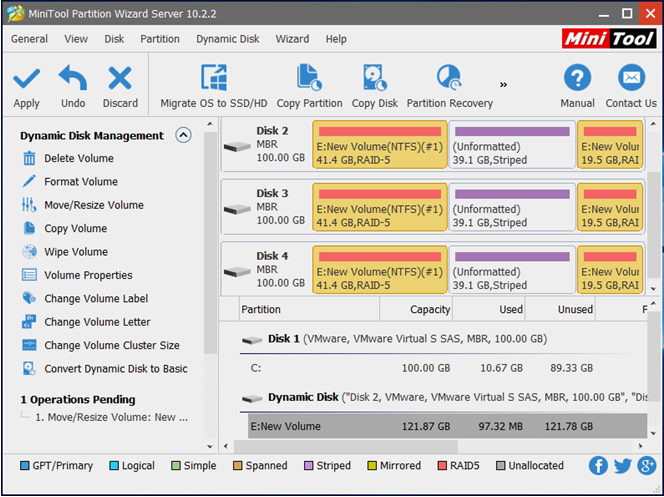
Task: Open the Disk menu
Action: coord(114,39)
